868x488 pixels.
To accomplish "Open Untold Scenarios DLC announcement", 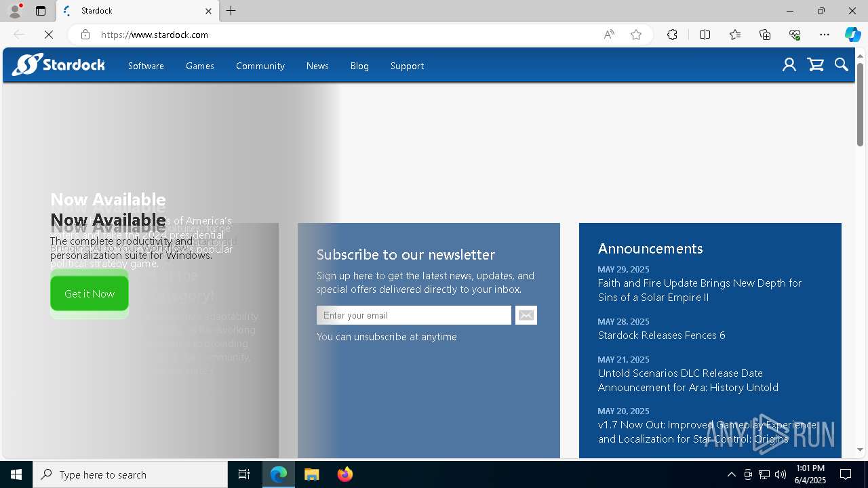I will point(688,380).
